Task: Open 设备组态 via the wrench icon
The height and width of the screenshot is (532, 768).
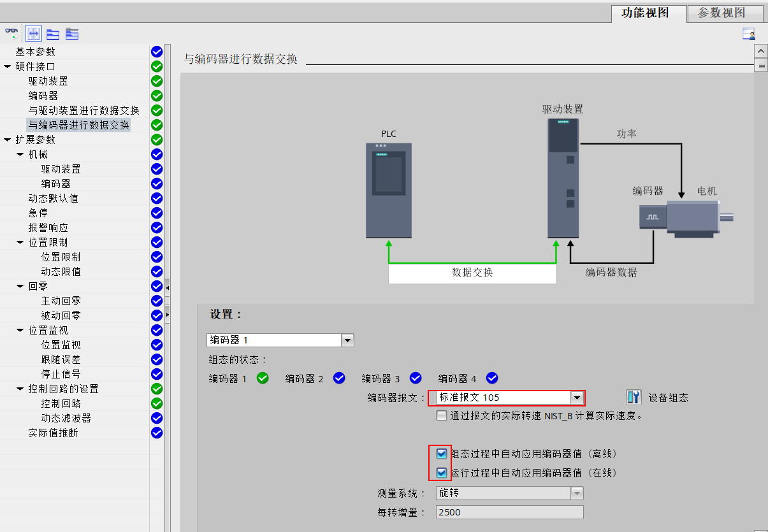Action: click(x=634, y=397)
